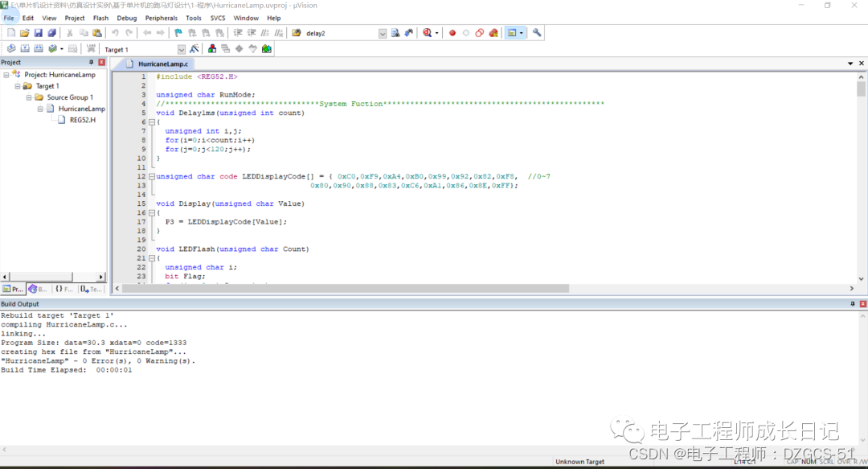868x469 pixels.
Task: Open the Project menu
Action: (75, 18)
